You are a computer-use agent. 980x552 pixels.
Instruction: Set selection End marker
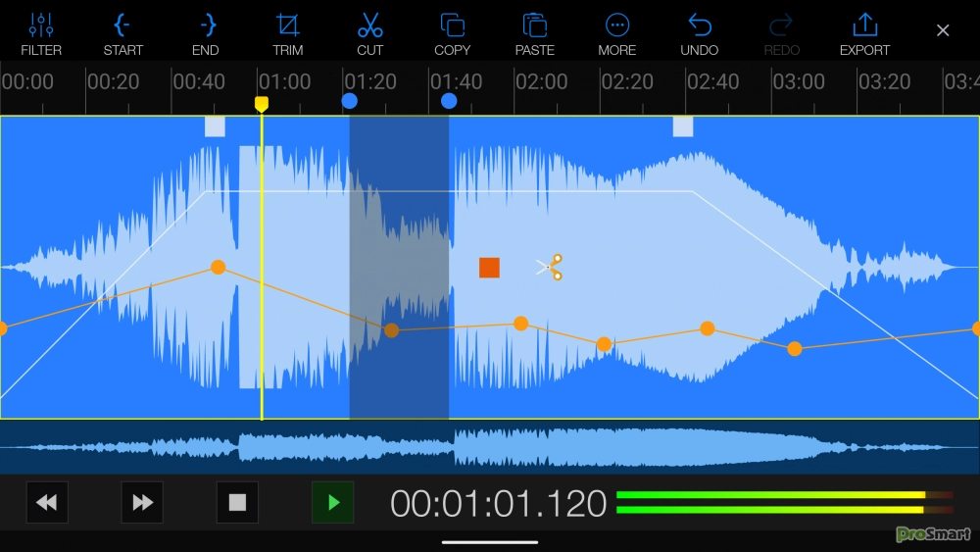[x=206, y=33]
